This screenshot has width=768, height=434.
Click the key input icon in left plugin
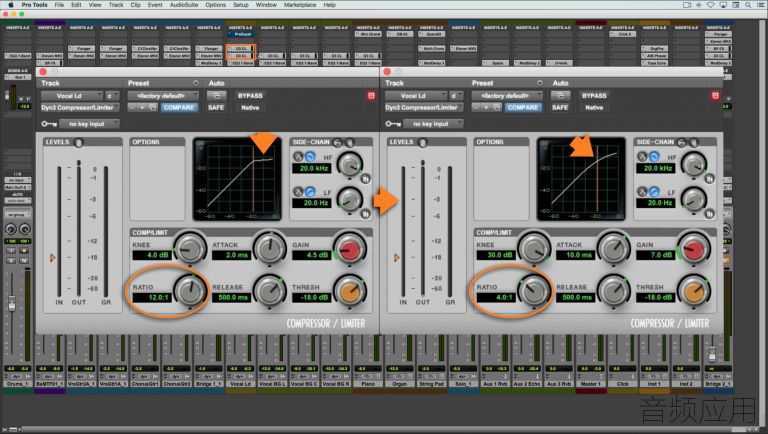[x=49, y=124]
